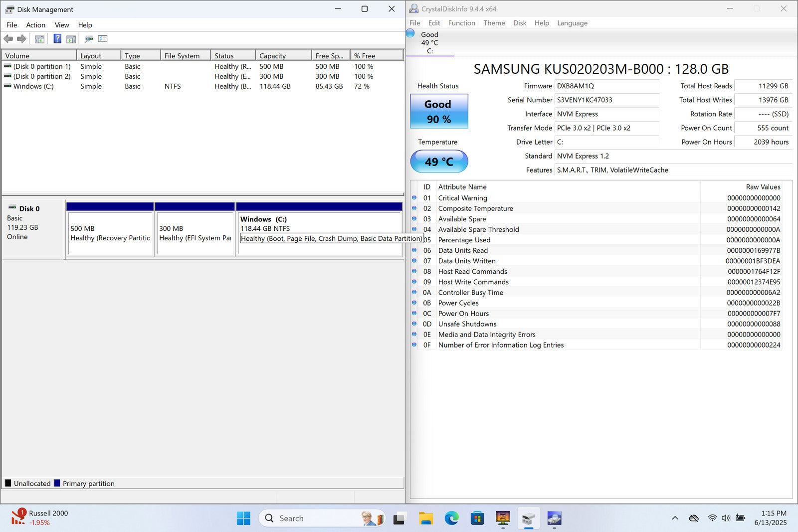The image size is (798, 532).
Task: Switch to CrystalDiskInfo taskbar icon
Action: click(x=555, y=519)
